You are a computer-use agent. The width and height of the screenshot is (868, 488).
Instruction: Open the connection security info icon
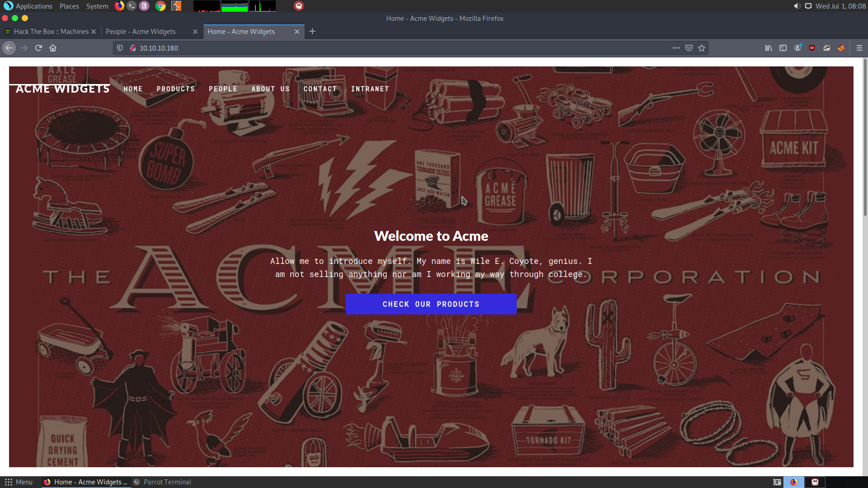click(x=133, y=48)
